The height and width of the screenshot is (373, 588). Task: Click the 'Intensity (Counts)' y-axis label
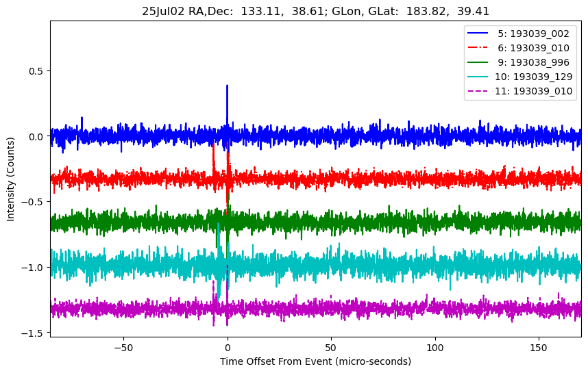(10, 179)
